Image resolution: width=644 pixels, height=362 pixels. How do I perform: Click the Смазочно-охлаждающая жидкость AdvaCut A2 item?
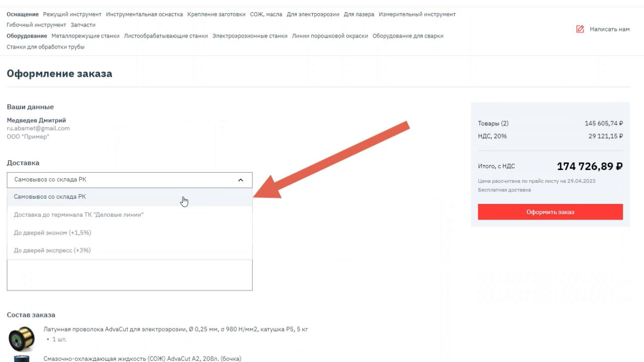(x=142, y=358)
